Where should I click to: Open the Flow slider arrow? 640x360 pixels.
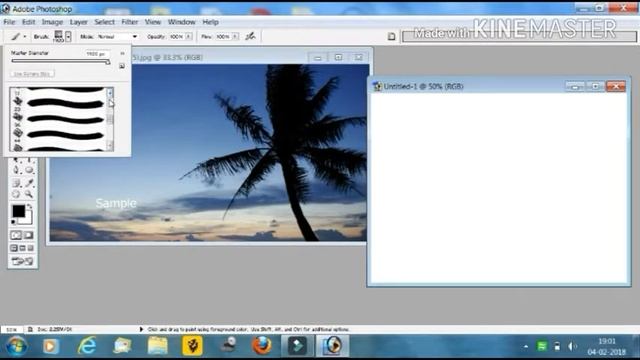(x=235, y=37)
